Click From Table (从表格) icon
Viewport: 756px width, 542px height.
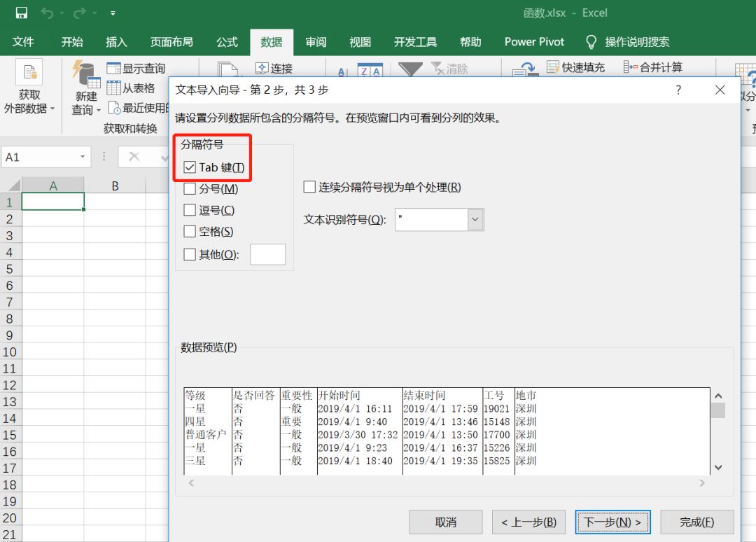click(x=114, y=88)
